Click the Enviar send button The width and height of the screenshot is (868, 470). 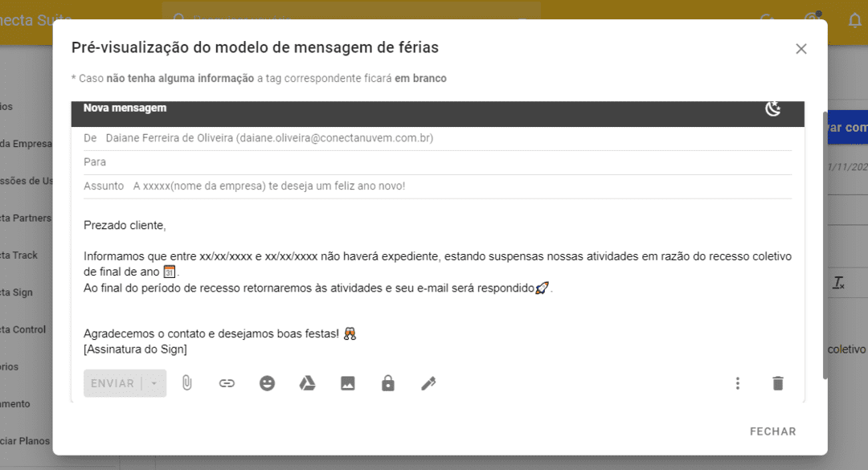click(113, 383)
